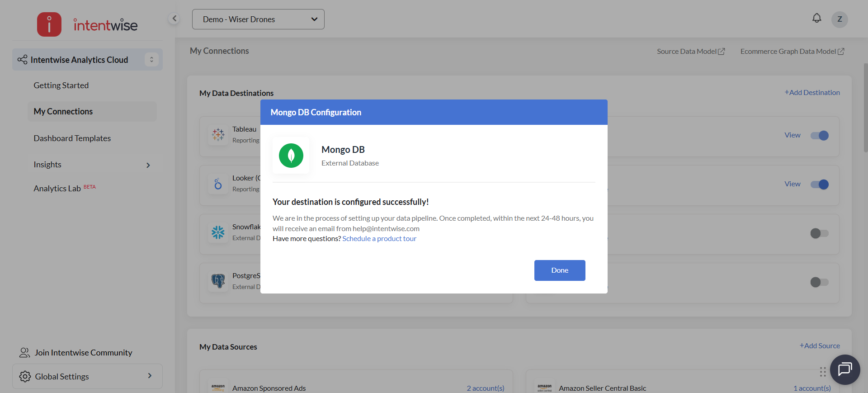This screenshot has height=393, width=868.
Task: Go to Getting Started page
Action: pyautogui.click(x=61, y=85)
